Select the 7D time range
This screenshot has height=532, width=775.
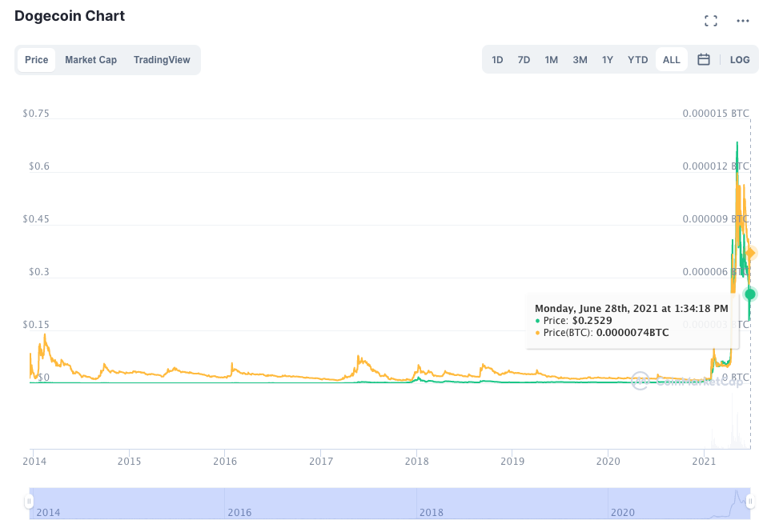tap(524, 59)
